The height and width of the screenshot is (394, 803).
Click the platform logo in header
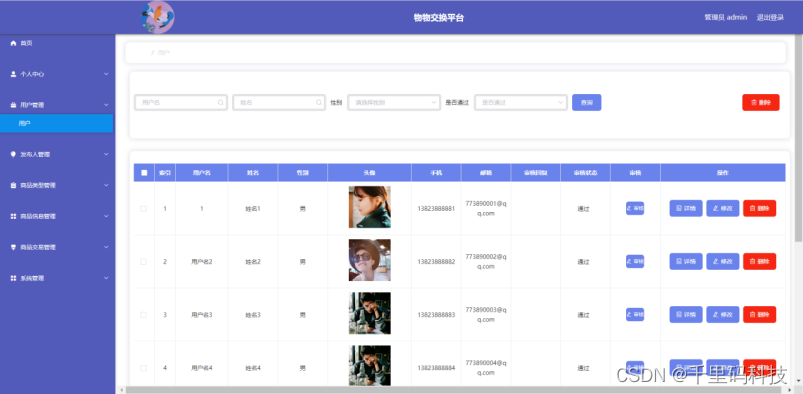[x=158, y=17]
